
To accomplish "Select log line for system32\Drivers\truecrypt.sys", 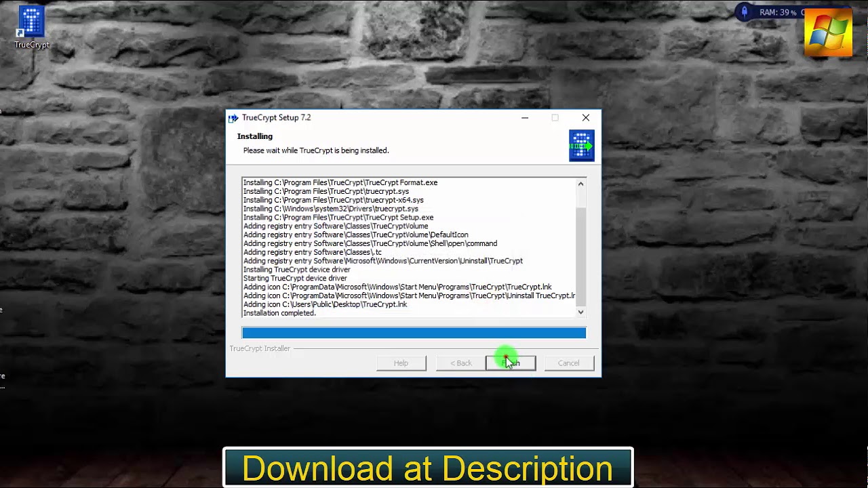I will (x=331, y=209).
